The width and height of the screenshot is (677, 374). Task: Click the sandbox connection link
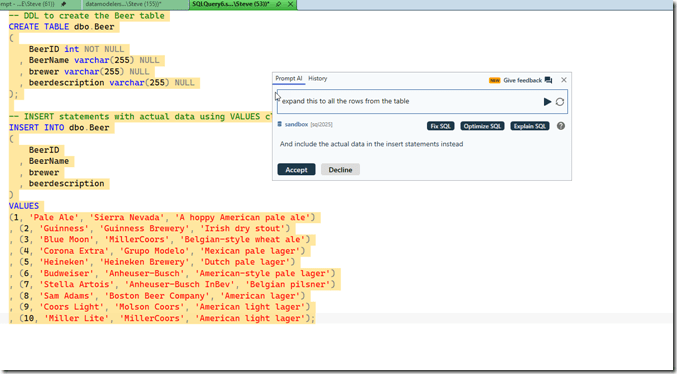click(x=296, y=124)
